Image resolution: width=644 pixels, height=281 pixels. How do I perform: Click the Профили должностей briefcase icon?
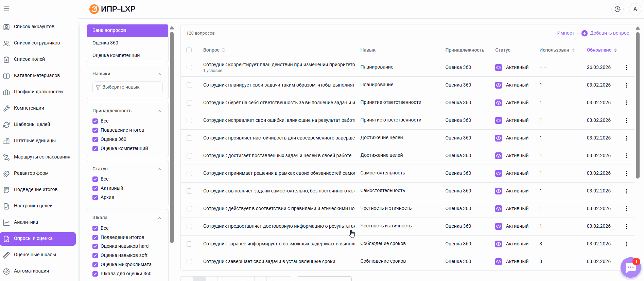coord(6,92)
